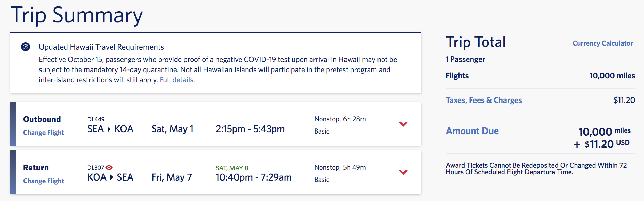Click the Taxes, Fees & Charges label
This screenshot has height=201, width=644.
coord(484,100)
